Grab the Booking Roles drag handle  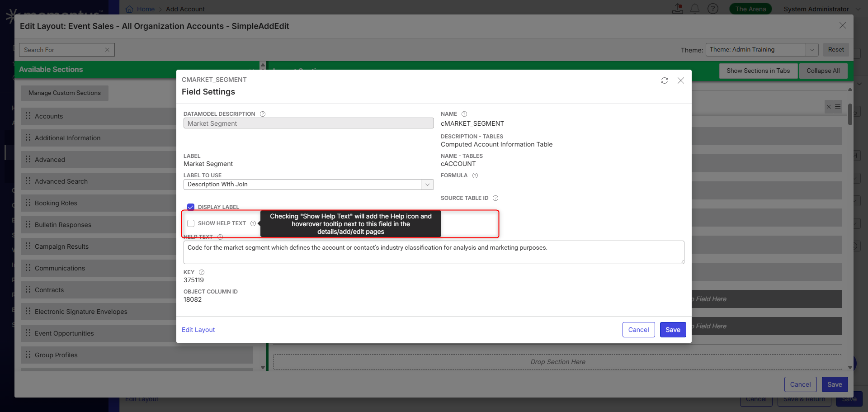click(x=28, y=203)
